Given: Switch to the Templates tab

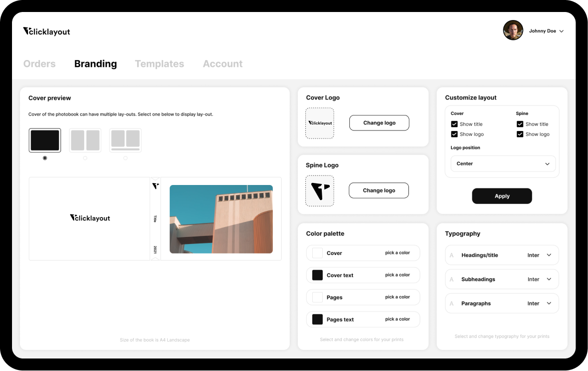Looking at the screenshot, I should [x=159, y=63].
